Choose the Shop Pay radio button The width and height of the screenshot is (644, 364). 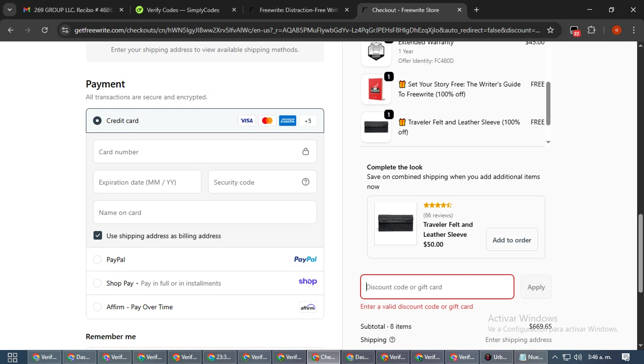click(97, 283)
